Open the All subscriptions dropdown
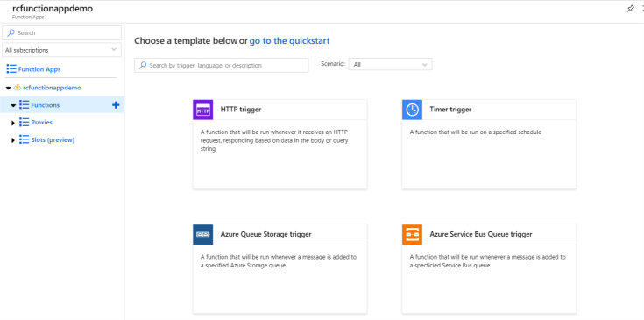This screenshot has height=320, width=644. point(61,50)
